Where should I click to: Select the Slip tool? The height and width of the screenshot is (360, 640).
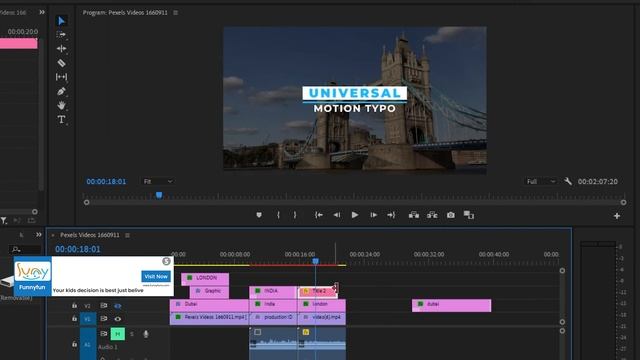(61, 77)
